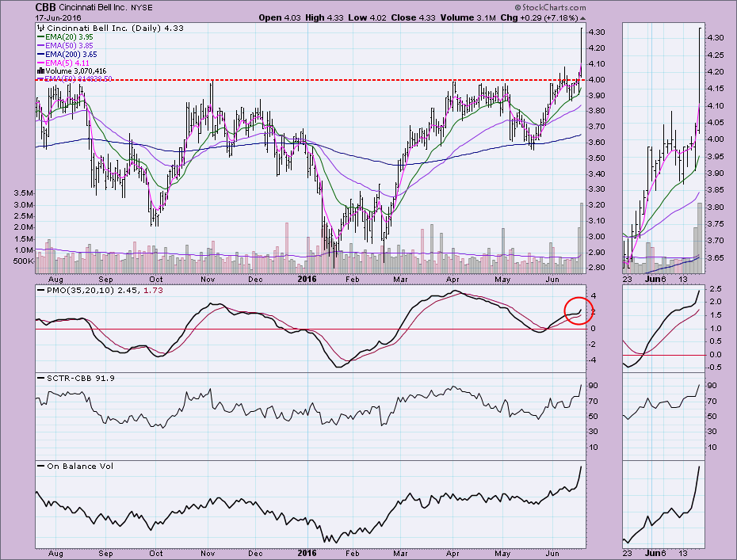737x560 pixels.
Task: Click the Volume 3,070,416 legend text
Action: coord(81,70)
